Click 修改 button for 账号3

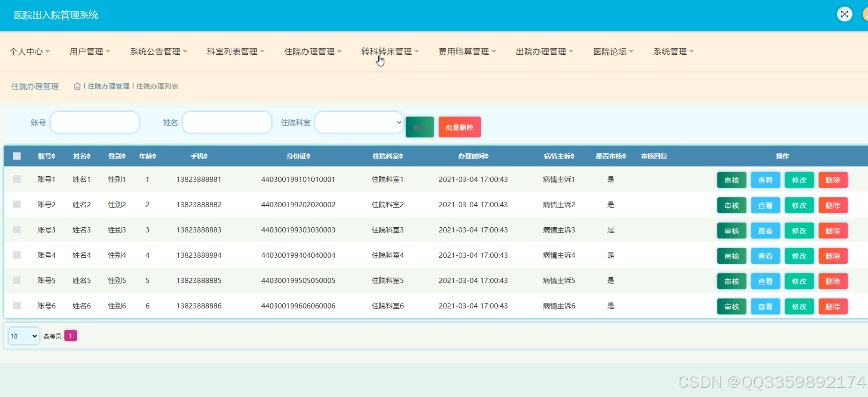pos(799,231)
